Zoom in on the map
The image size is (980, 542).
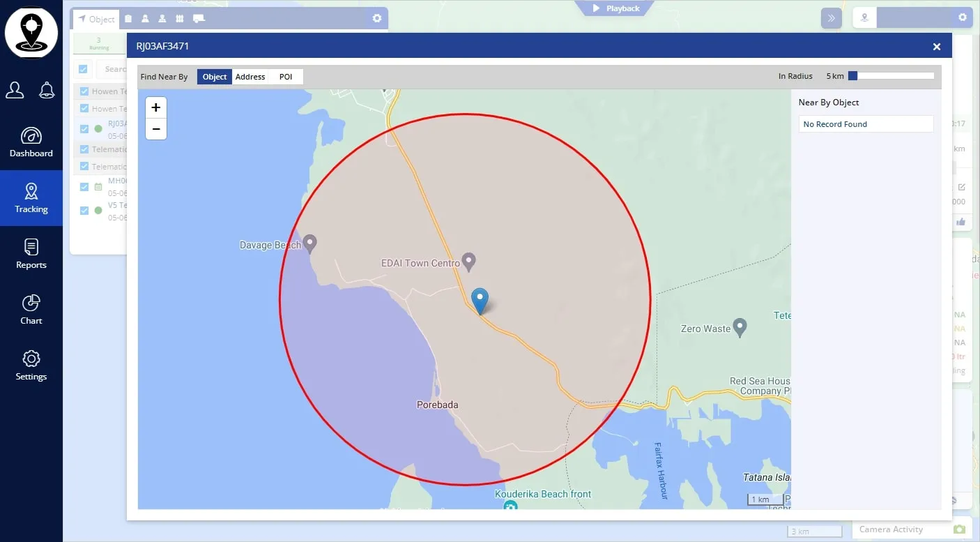[156, 107]
